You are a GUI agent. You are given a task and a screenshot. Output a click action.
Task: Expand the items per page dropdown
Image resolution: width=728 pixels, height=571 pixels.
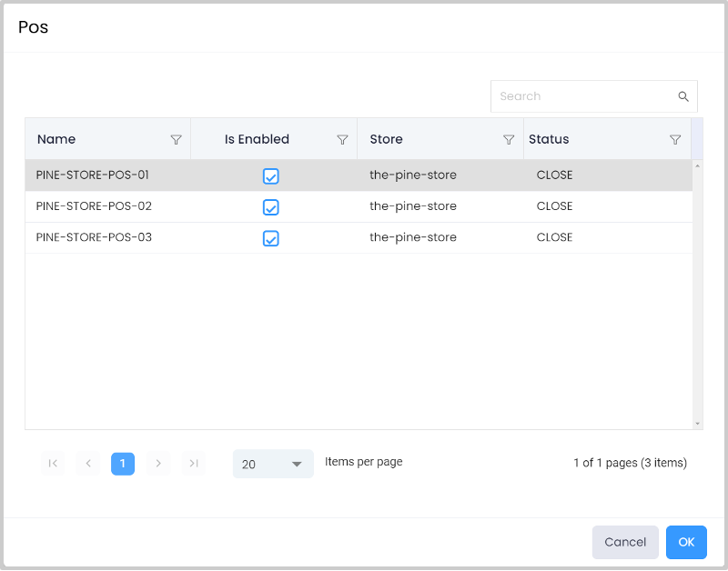click(273, 464)
